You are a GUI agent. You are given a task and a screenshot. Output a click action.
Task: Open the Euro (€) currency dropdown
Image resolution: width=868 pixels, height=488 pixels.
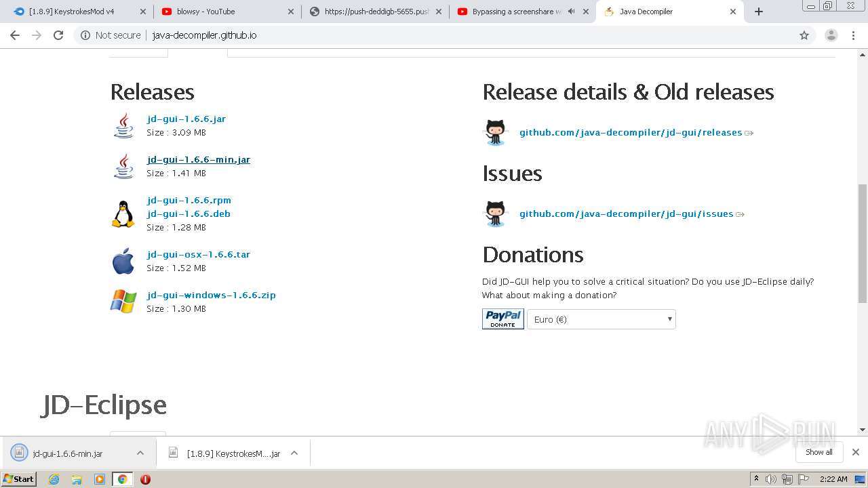601,319
